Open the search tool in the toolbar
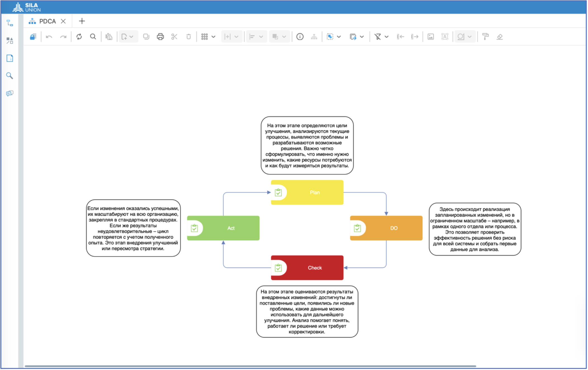The width and height of the screenshot is (588, 370). [93, 37]
